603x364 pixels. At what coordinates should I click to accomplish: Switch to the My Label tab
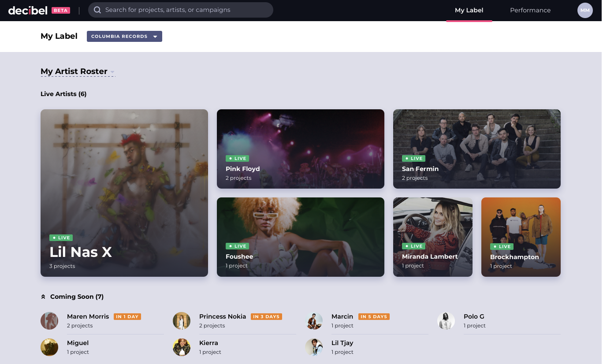pos(469,10)
